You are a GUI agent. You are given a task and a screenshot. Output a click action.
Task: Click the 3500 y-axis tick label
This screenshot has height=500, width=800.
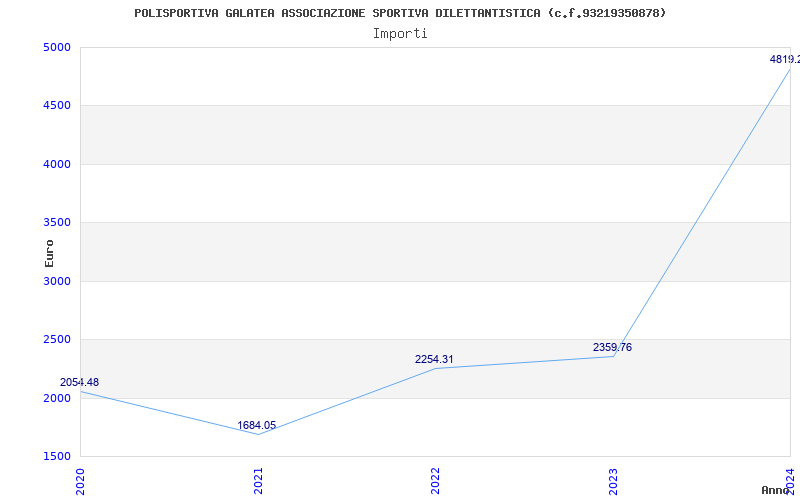[57, 222]
